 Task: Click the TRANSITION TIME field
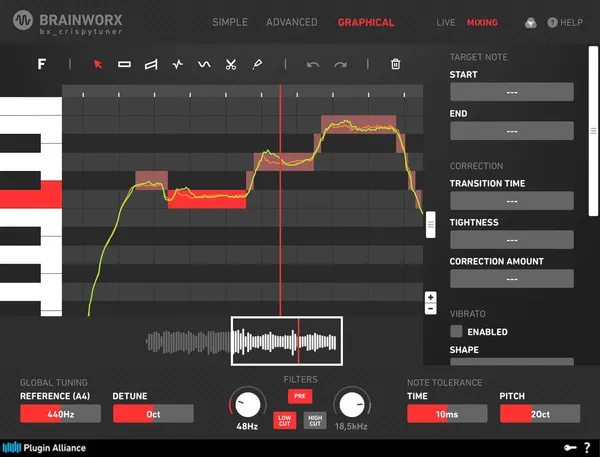(x=512, y=201)
